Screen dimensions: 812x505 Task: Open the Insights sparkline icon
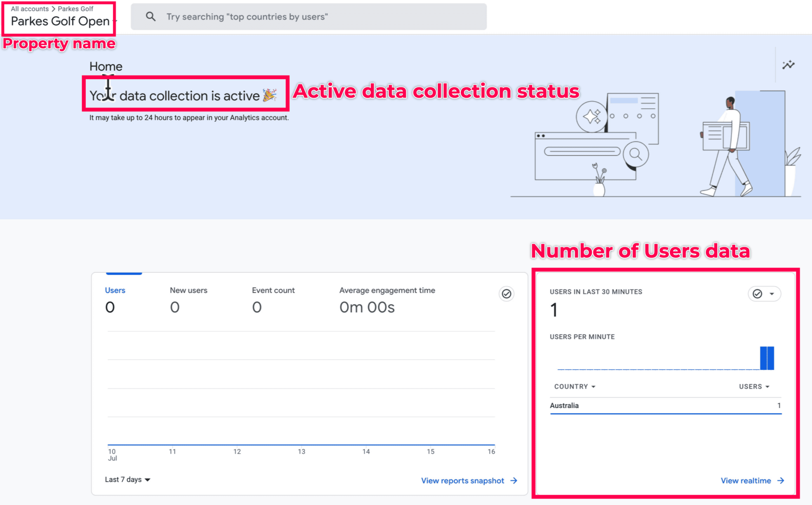tap(788, 65)
